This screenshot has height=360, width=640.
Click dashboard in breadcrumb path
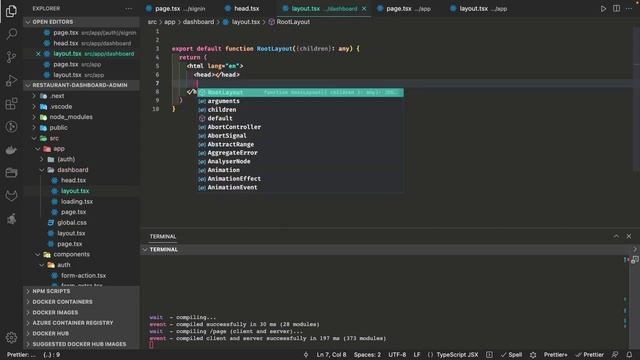[x=198, y=22]
